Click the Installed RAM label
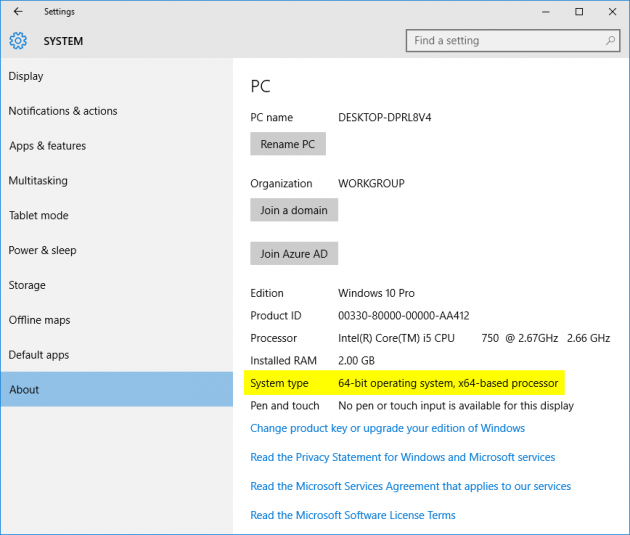This screenshot has height=535, width=630. 283,361
